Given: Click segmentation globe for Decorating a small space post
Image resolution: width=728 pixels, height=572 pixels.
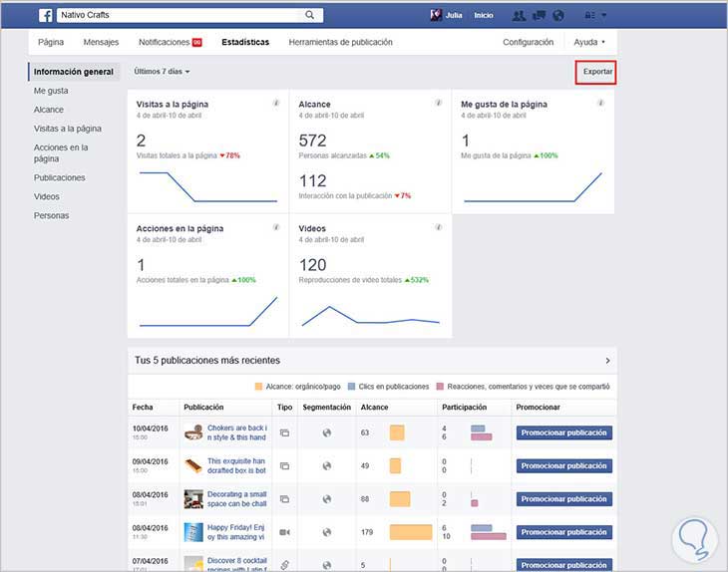Looking at the screenshot, I should 327,499.
